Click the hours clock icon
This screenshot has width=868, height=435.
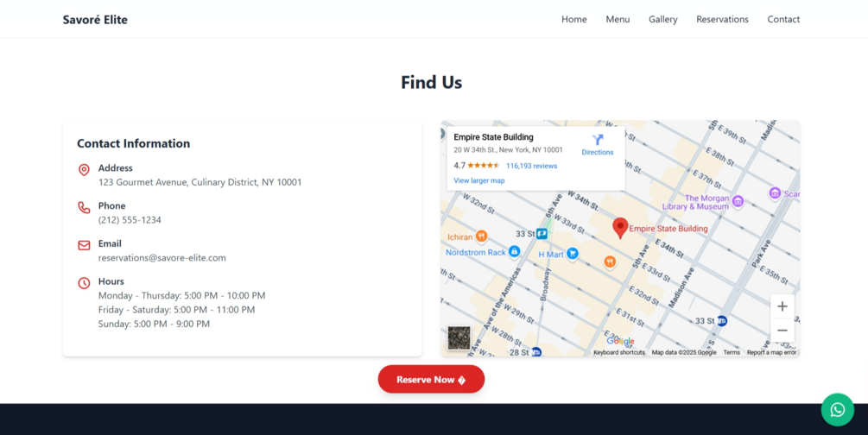tap(84, 283)
